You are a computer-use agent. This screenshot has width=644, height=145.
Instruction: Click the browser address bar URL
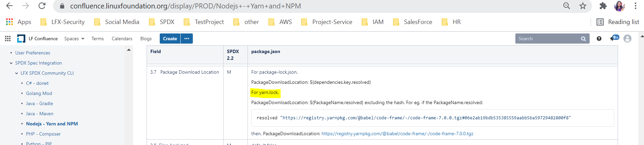tap(185, 6)
